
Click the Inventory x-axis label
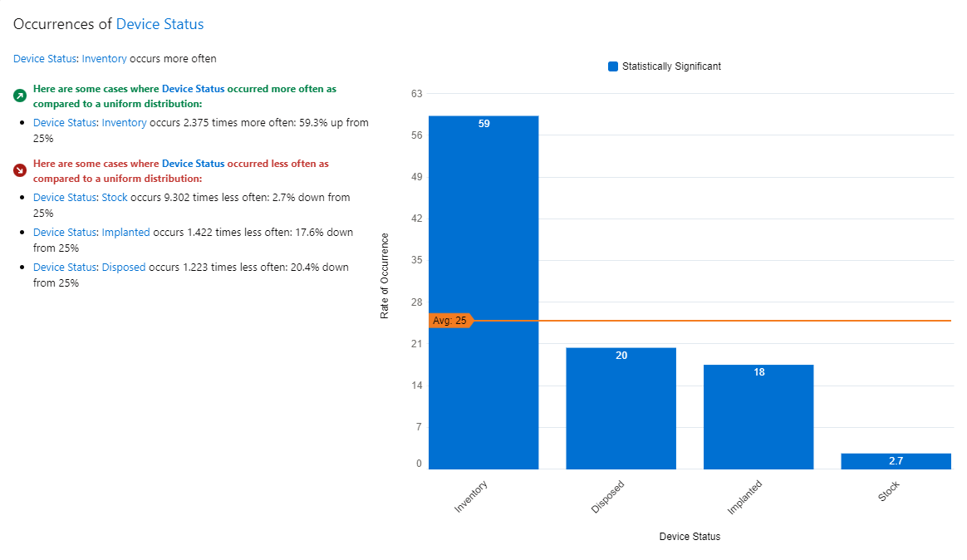point(471,496)
